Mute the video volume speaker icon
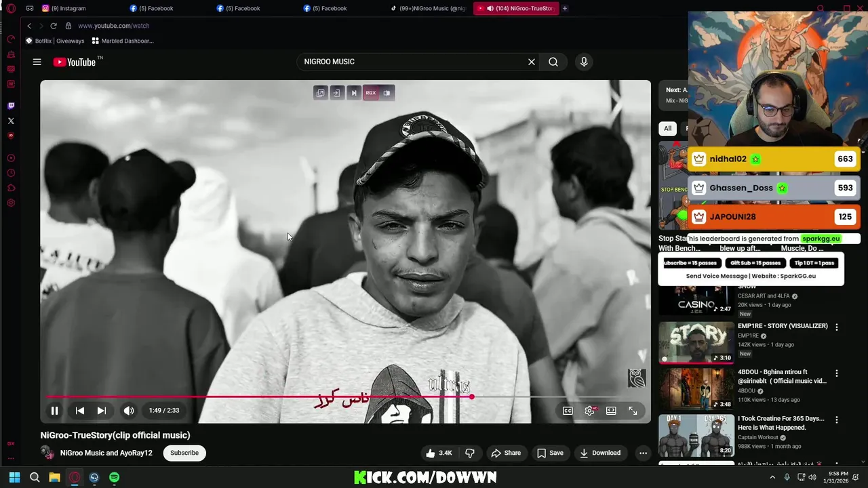Viewport: 868px width, 488px height. (129, 411)
